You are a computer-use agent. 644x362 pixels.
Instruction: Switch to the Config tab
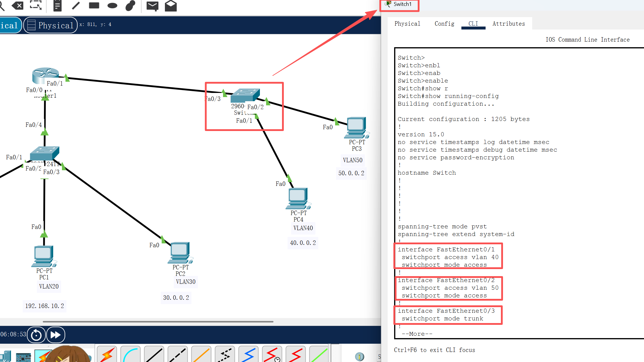pos(444,24)
